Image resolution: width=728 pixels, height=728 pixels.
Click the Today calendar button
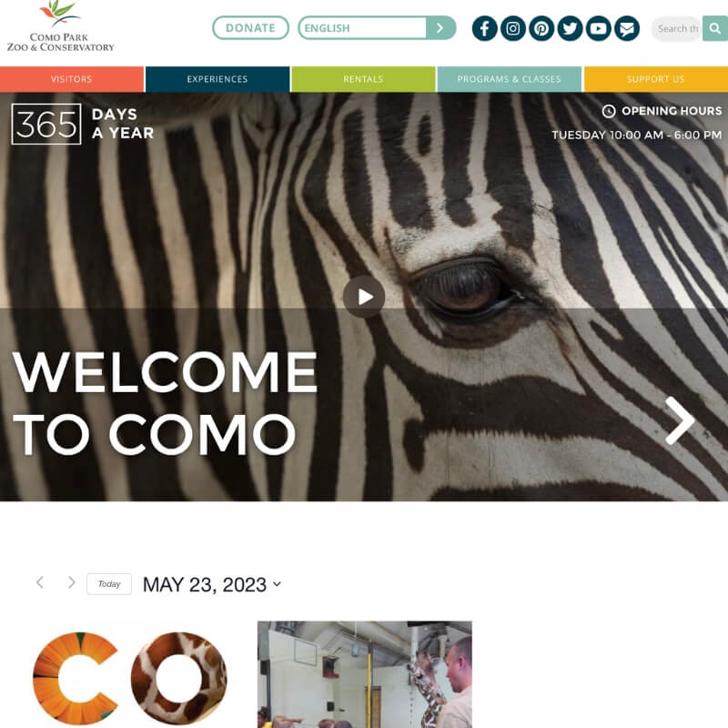tap(109, 584)
